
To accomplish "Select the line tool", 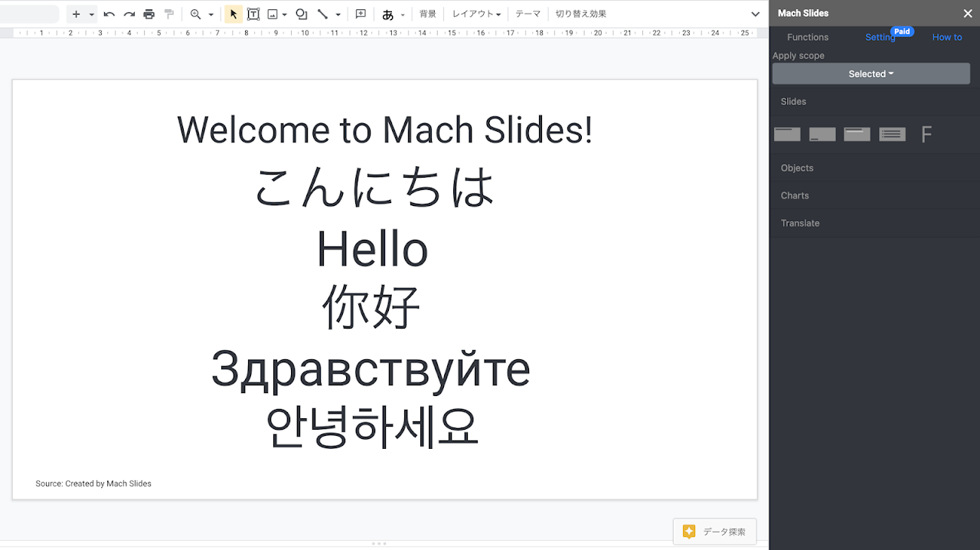I will pyautogui.click(x=322, y=14).
